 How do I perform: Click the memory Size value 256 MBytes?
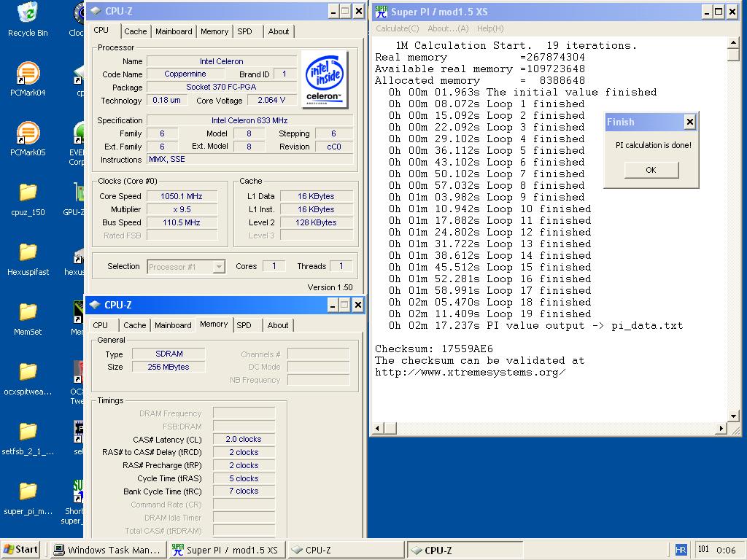pos(169,367)
